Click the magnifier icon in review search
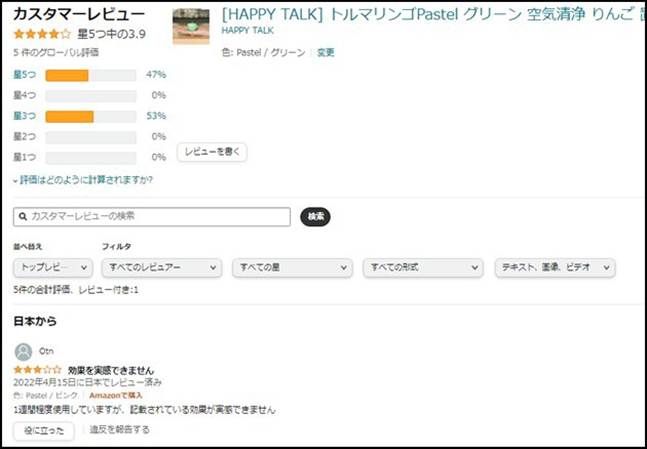The width and height of the screenshot is (647, 449). point(23,216)
